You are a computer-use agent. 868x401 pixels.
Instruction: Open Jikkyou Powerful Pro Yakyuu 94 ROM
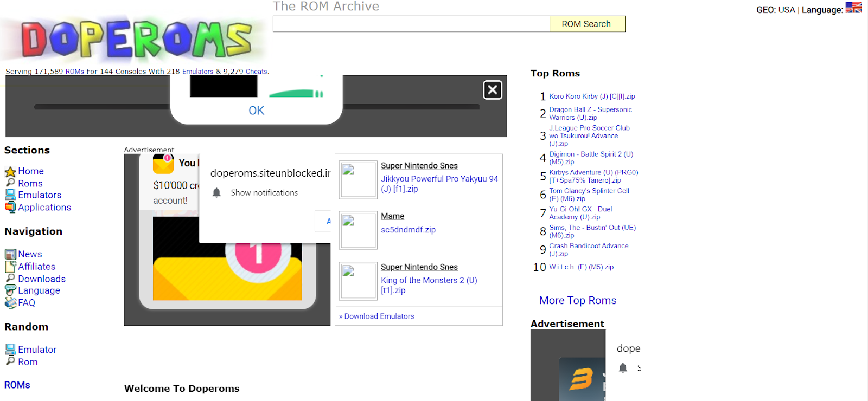(x=439, y=184)
